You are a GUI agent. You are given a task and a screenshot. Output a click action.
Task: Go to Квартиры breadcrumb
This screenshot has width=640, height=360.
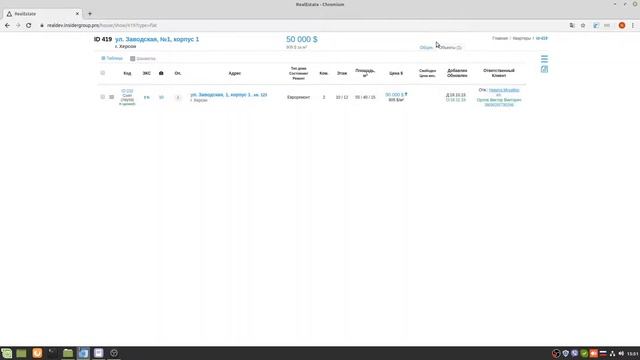522,38
